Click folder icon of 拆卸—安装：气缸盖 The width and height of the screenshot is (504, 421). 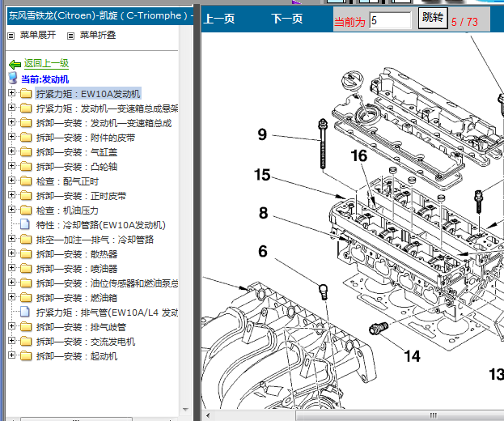pos(26,152)
